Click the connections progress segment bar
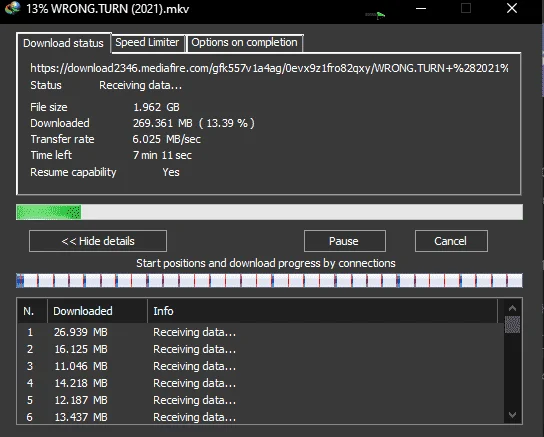 pos(269,280)
